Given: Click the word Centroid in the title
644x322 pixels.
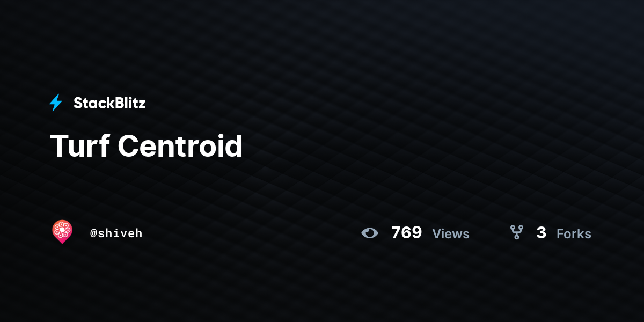Looking at the screenshot, I should [180, 146].
